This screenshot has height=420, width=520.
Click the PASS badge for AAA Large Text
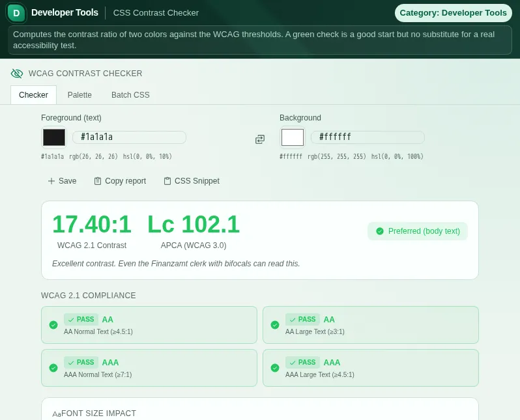(x=302, y=362)
